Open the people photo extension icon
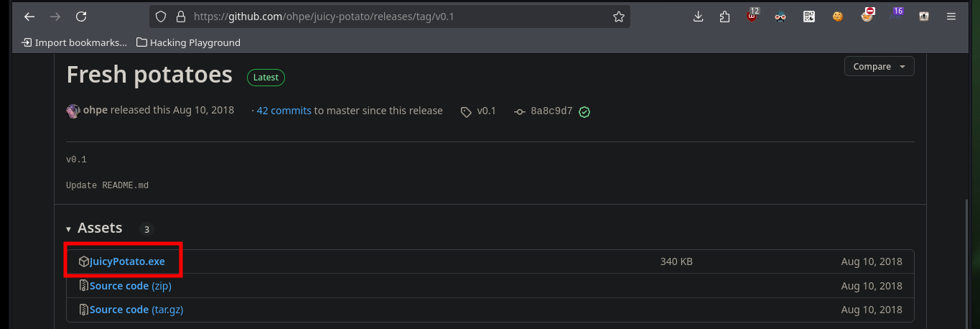This screenshot has height=329, width=980. coord(924,17)
